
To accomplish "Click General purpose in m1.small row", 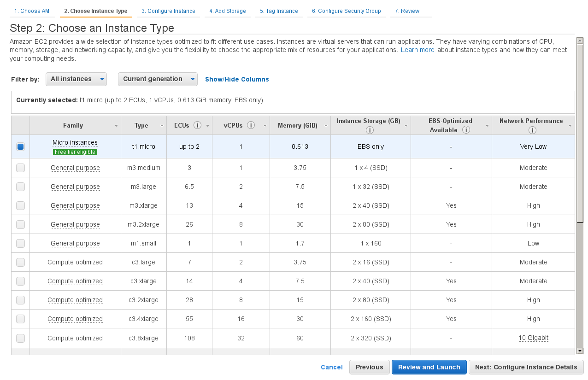I will click(x=75, y=243).
